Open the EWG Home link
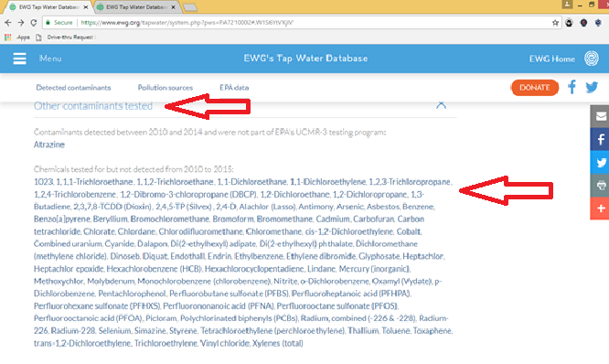This screenshot has height=364, width=609. (552, 59)
